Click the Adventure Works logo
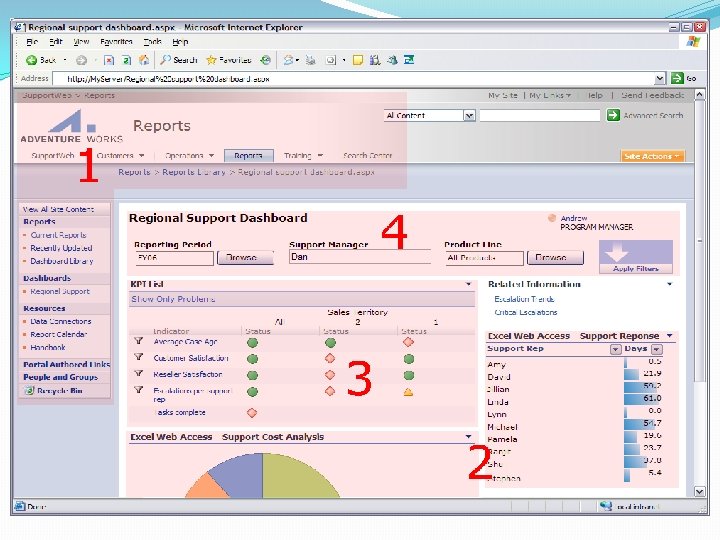The width and height of the screenshot is (720, 540). coord(72,126)
